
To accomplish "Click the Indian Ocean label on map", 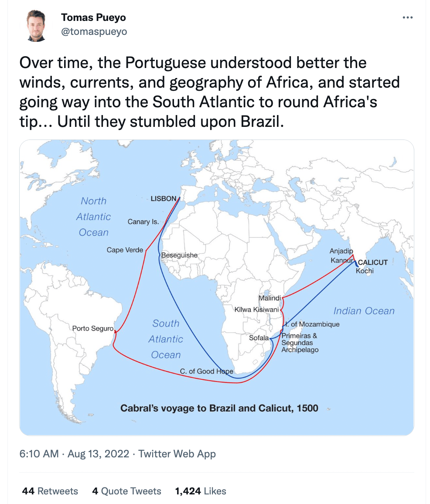I will coord(364,311).
